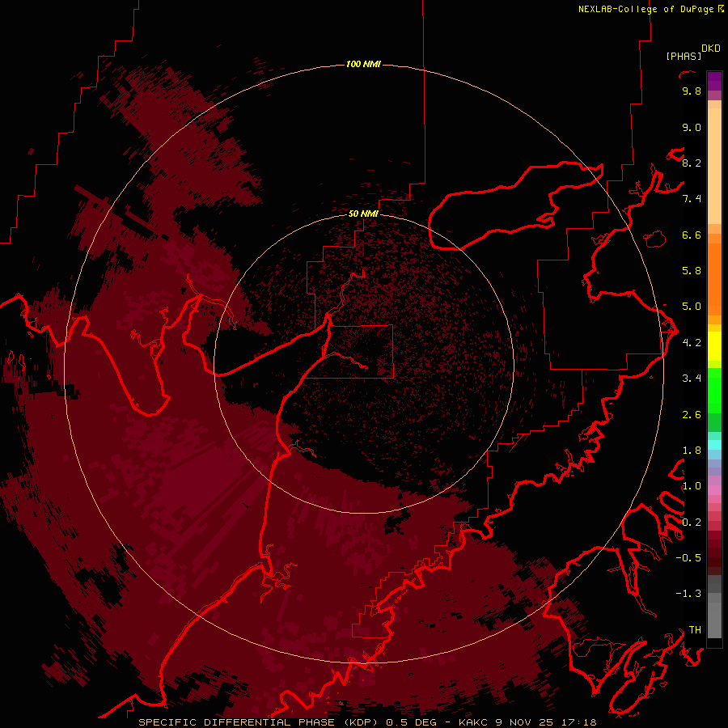Click the 5.8 value on the color scale

(x=692, y=271)
